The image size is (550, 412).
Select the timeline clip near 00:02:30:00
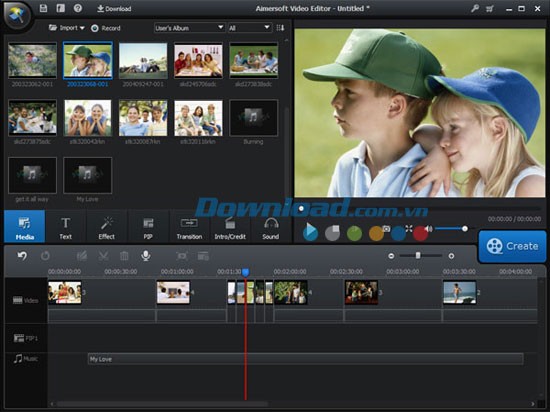361,292
